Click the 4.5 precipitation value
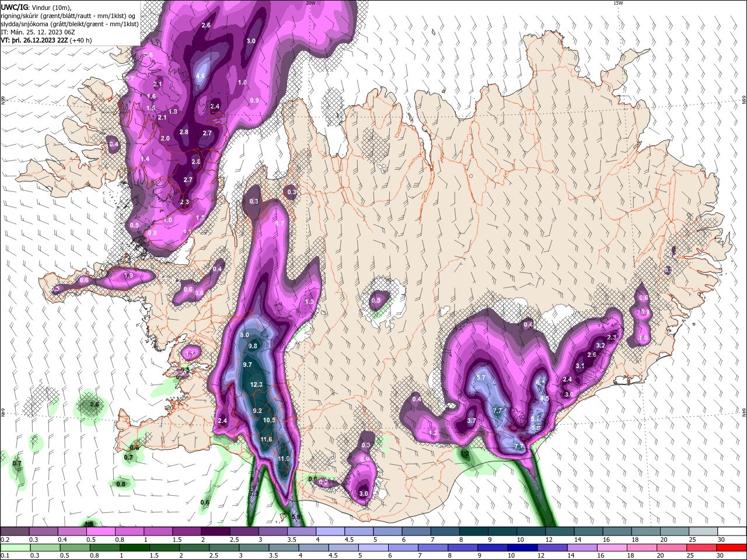The width and height of the screenshot is (747, 560). pos(544,398)
